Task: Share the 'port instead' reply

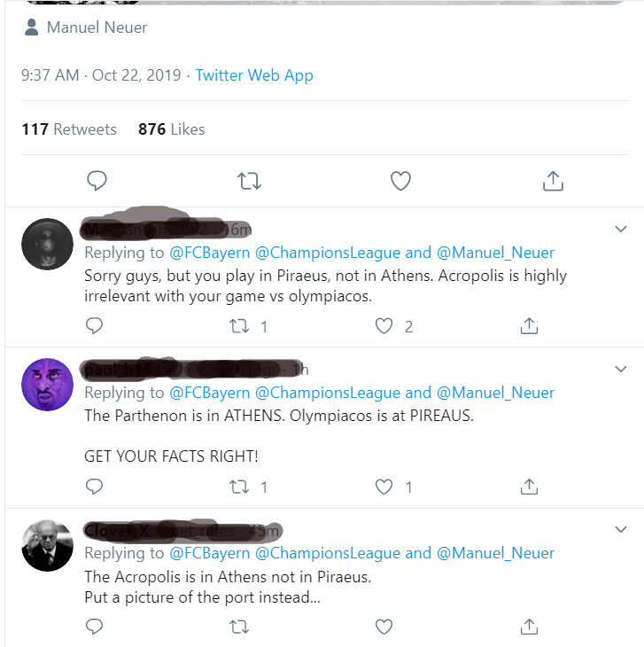Action: [x=529, y=627]
